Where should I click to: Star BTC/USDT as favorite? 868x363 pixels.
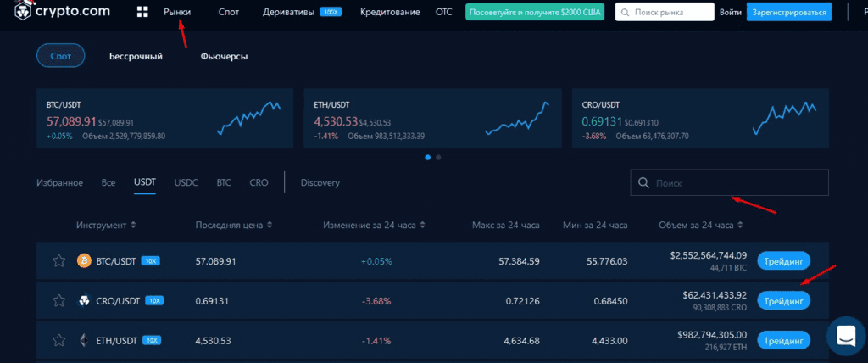click(x=58, y=261)
